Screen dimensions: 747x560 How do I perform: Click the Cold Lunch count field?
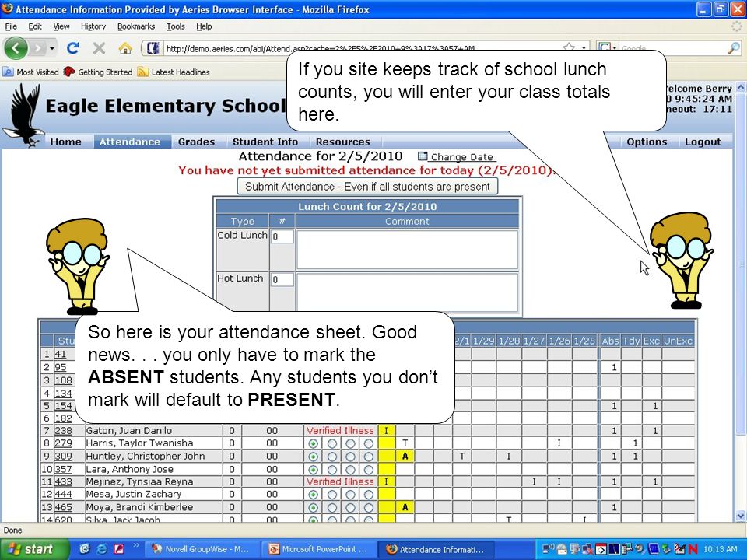(x=282, y=236)
